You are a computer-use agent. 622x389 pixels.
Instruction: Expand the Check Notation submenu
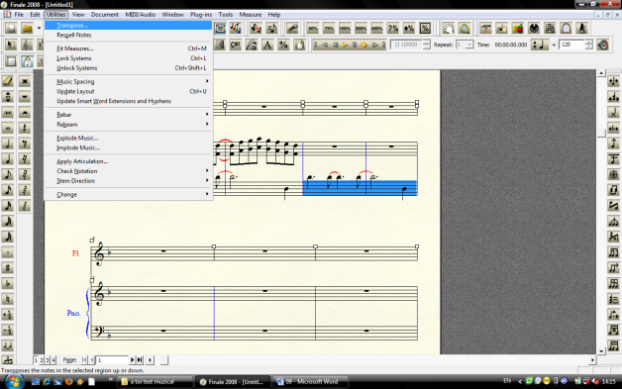(129, 171)
